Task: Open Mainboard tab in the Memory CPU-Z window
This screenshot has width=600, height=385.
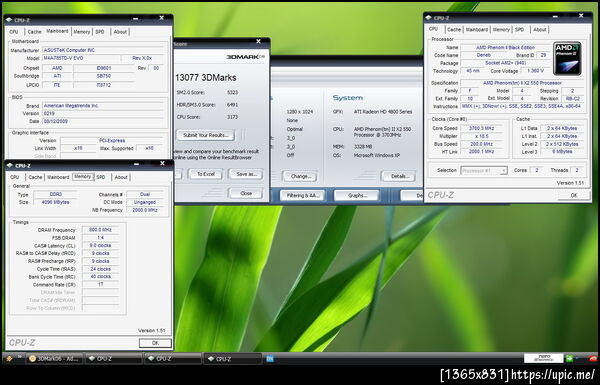Action: [x=58, y=177]
